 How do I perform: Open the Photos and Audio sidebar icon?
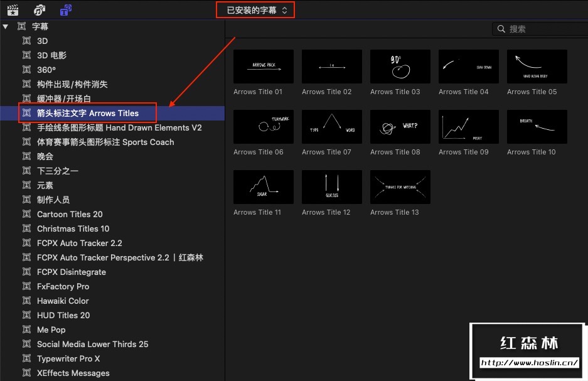pyautogui.click(x=40, y=10)
